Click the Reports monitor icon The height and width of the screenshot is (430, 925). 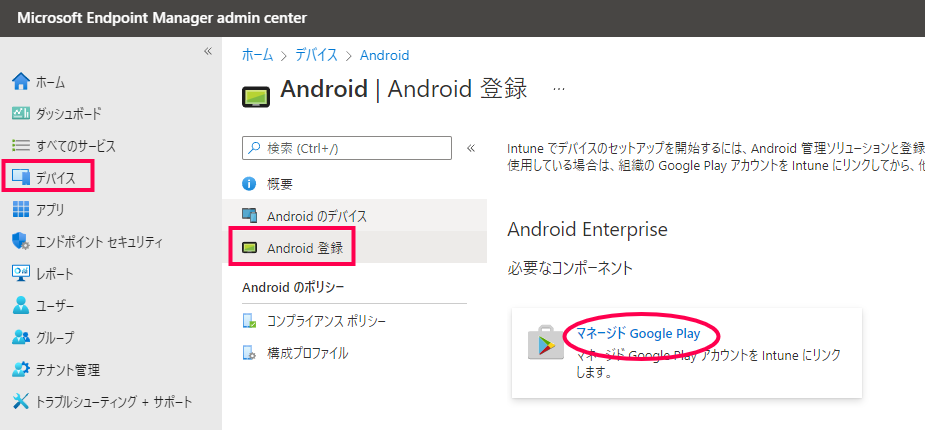21,273
